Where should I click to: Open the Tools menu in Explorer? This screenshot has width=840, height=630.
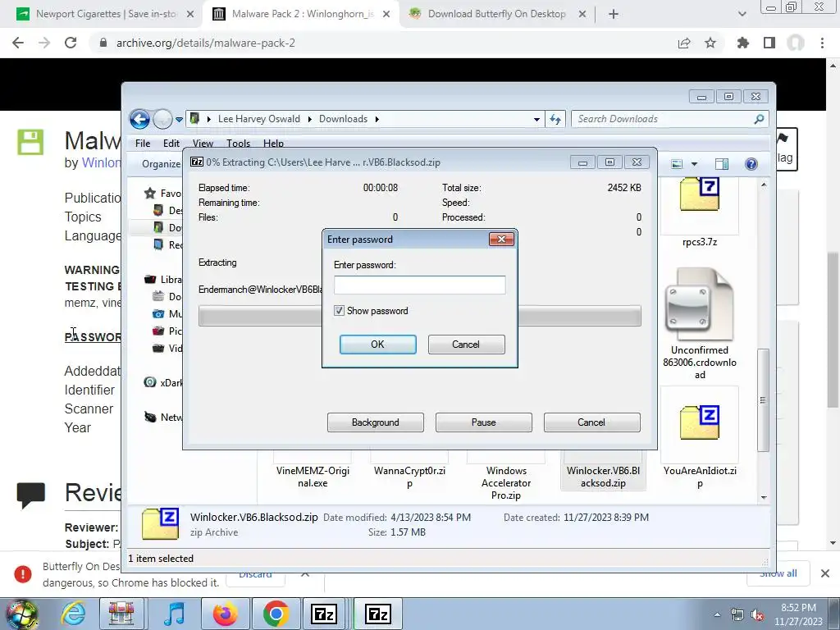point(238,143)
